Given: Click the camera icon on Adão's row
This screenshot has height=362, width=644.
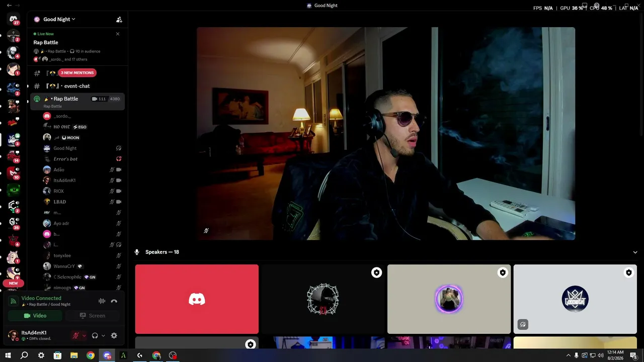Looking at the screenshot, I should click(119, 169).
